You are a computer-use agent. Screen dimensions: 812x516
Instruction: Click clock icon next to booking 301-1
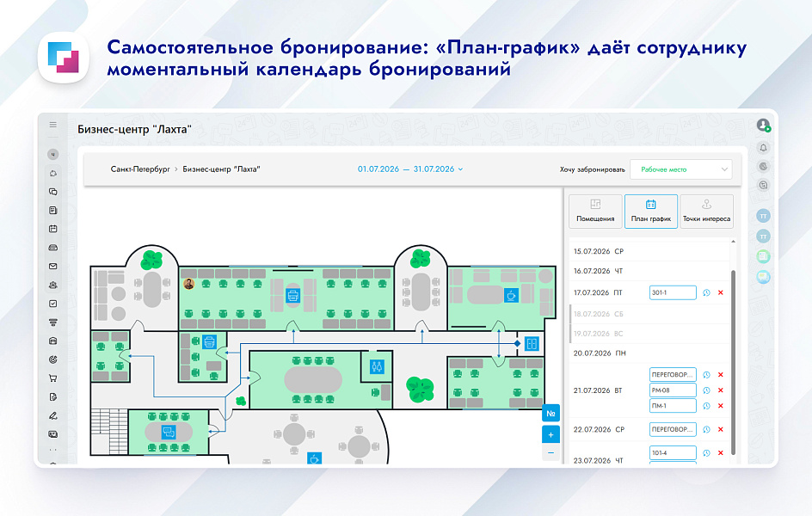tap(706, 293)
